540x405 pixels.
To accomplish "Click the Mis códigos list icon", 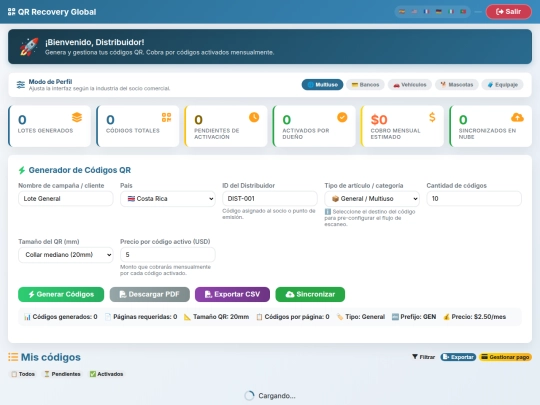I will [x=13, y=357].
